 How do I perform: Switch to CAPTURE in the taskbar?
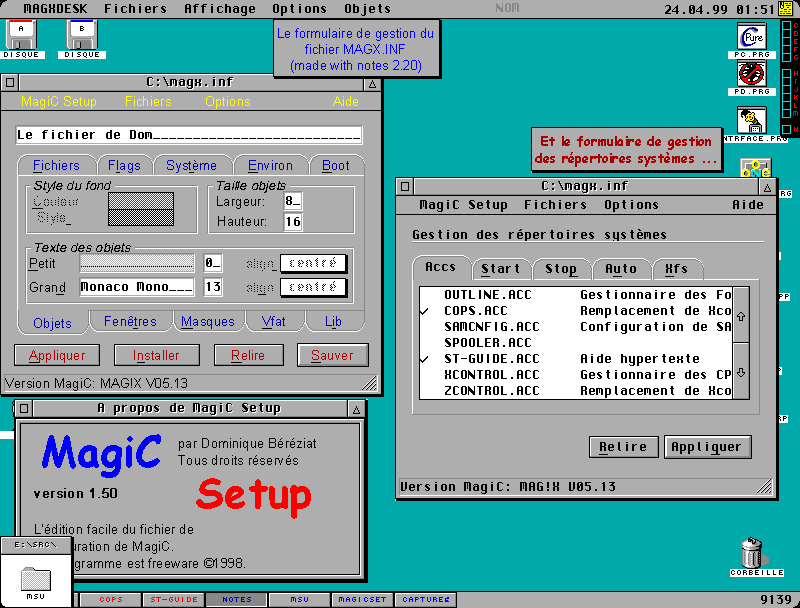(426, 600)
